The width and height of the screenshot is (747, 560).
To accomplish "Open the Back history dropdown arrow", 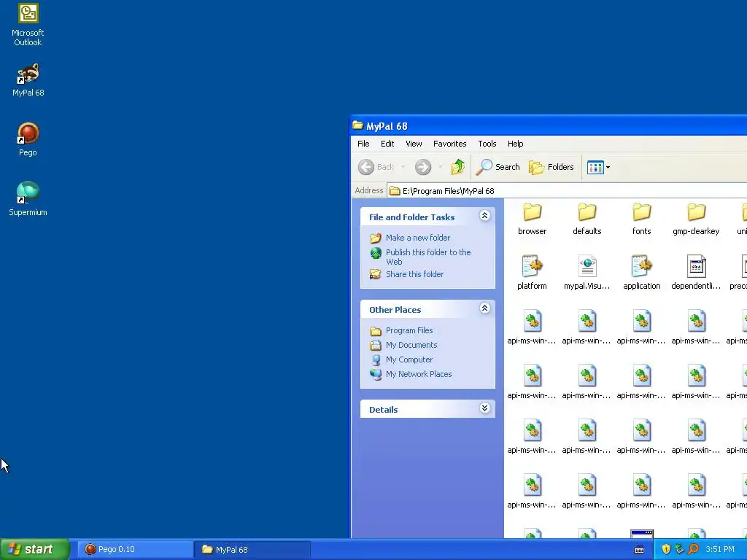I will tap(403, 167).
